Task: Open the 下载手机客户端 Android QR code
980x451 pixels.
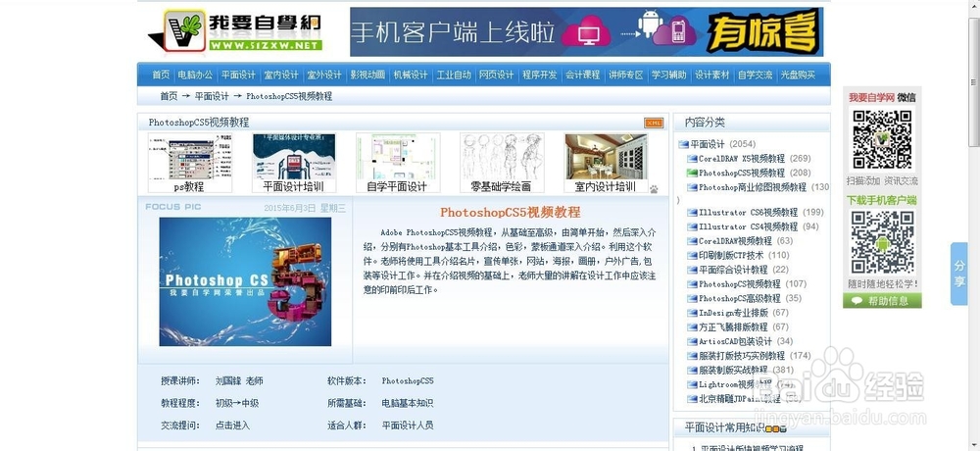Action: [x=883, y=242]
